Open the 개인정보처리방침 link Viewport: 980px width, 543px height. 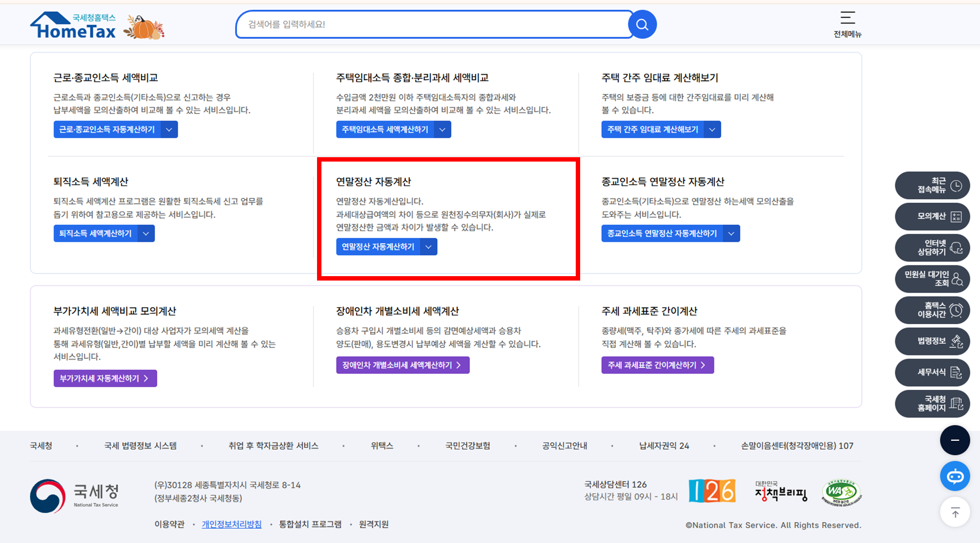click(x=231, y=524)
